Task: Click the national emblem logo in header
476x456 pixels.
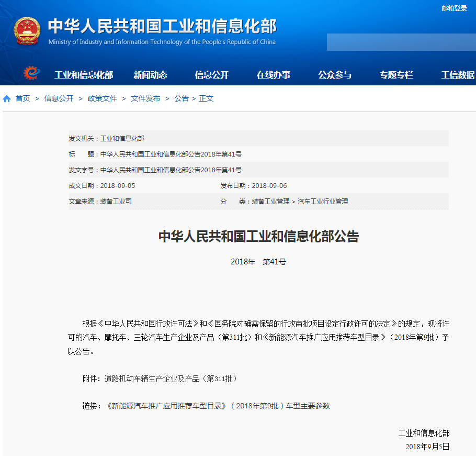Action: [27, 30]
